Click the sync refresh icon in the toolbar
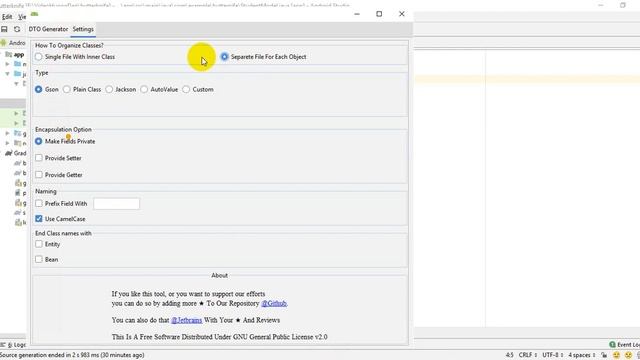The height and width of the screenshot is (360, 640). coord(17,29)
